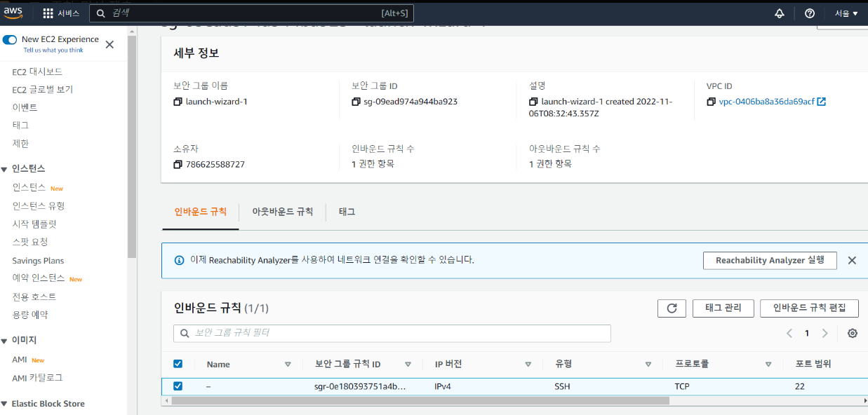868x415 pixels.
Task: Open 이벤트 in sidebar
Action: (25, 107)
